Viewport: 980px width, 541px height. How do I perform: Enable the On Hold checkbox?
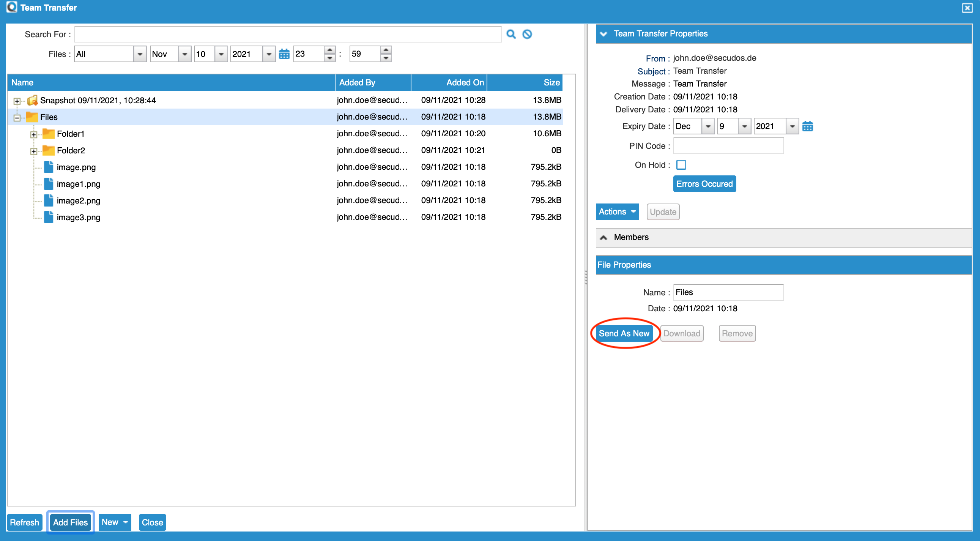pos(681,165)
